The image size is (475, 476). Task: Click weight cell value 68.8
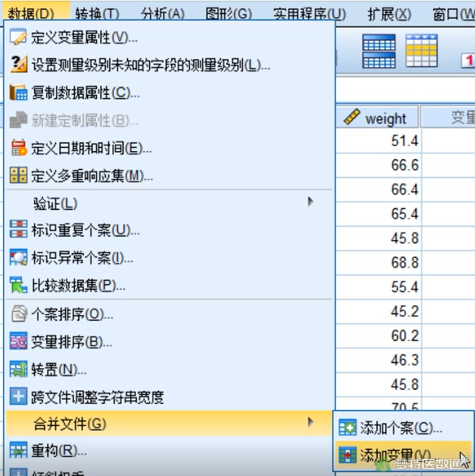click(405, 263)
